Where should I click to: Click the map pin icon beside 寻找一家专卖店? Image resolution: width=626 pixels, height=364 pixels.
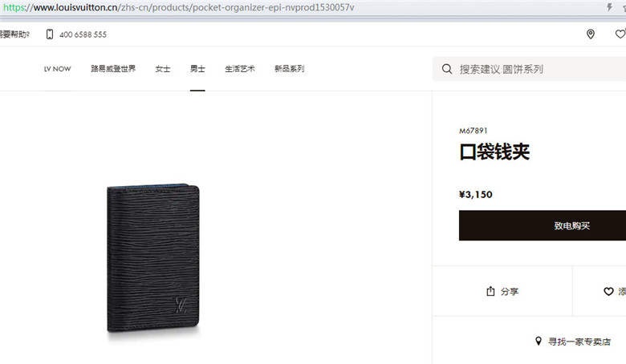pyautogui.click(x=539, y=342)
